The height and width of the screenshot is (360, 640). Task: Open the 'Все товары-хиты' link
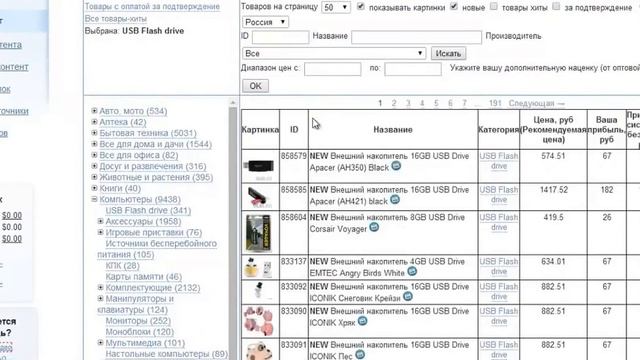point(116,19)
